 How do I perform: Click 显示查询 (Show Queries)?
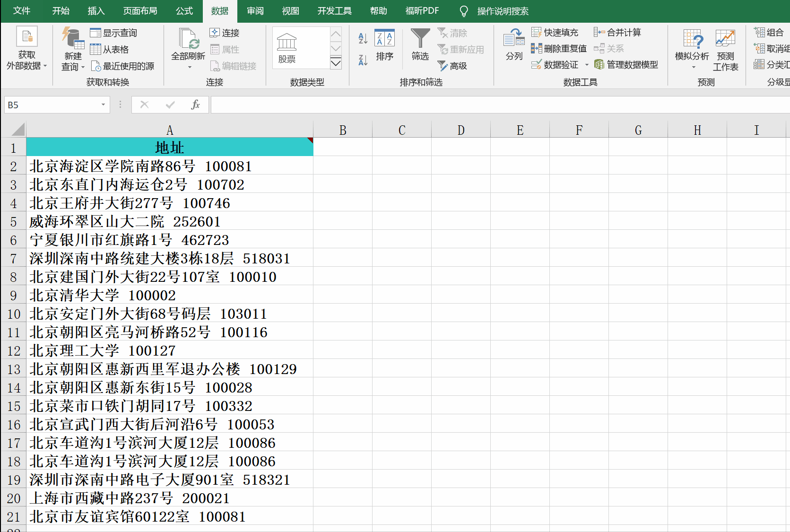click(114, 33)
